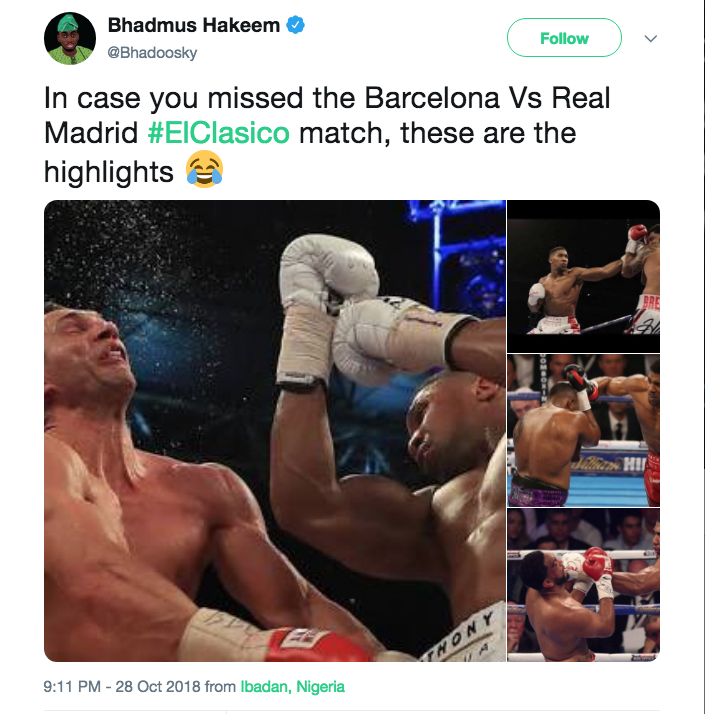Click the 9:11 PM tweet timestamp
This screenshot has width=705, height=714.
point(72,686)
